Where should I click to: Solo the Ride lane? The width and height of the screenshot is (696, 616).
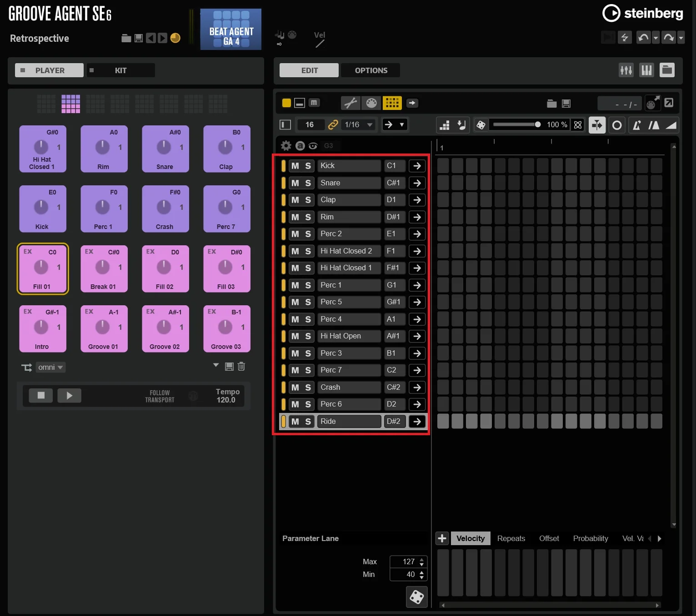click(x=308, y=422)
